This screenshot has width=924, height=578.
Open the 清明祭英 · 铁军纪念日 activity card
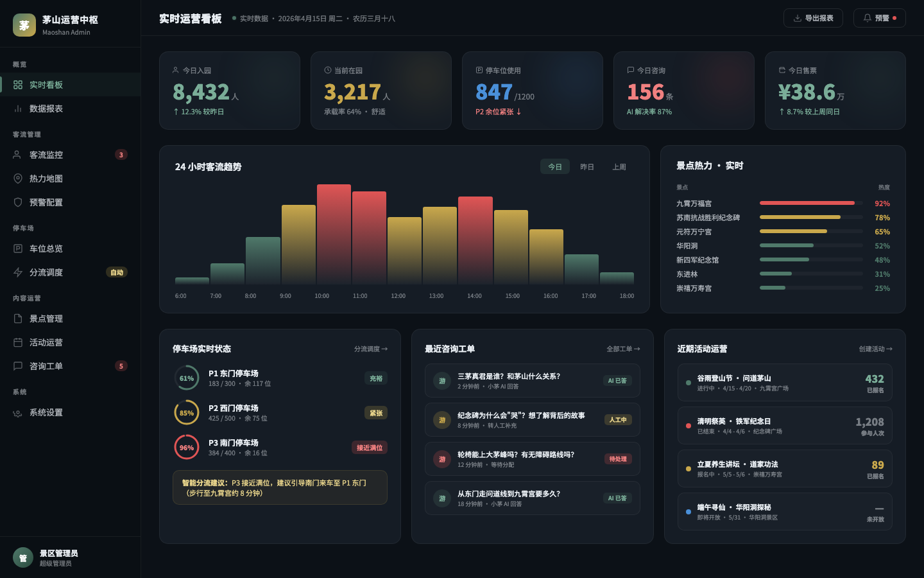coord(785,426)
